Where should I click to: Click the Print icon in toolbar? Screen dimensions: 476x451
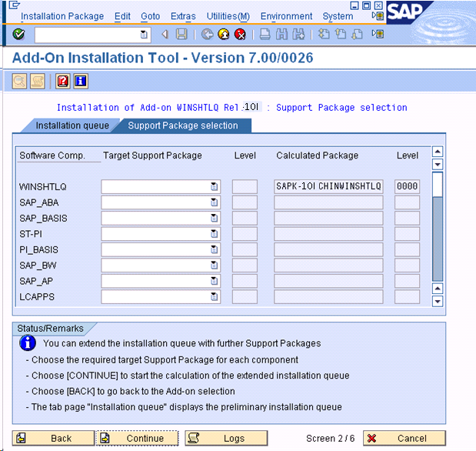click(x=265, y=35)
